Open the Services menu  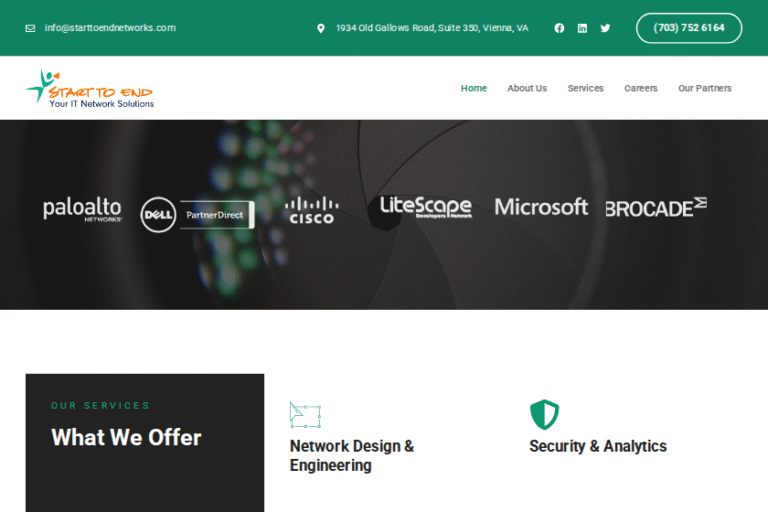[x=585, y=88]
